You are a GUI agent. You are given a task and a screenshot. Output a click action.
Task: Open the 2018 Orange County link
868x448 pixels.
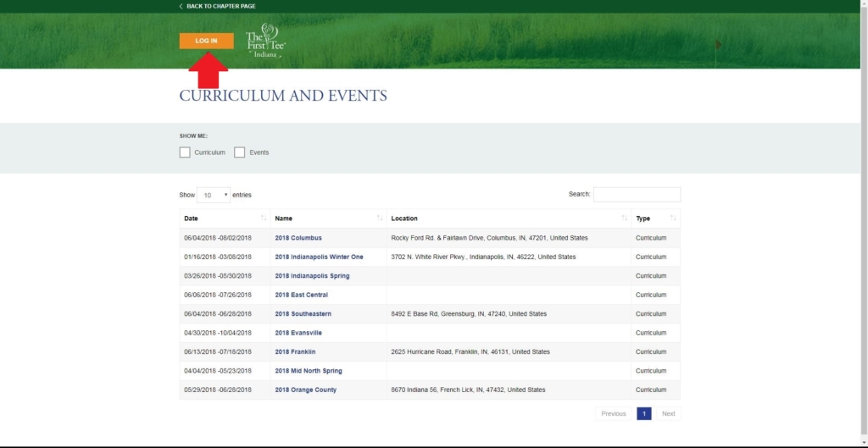[x=305, y=390]
